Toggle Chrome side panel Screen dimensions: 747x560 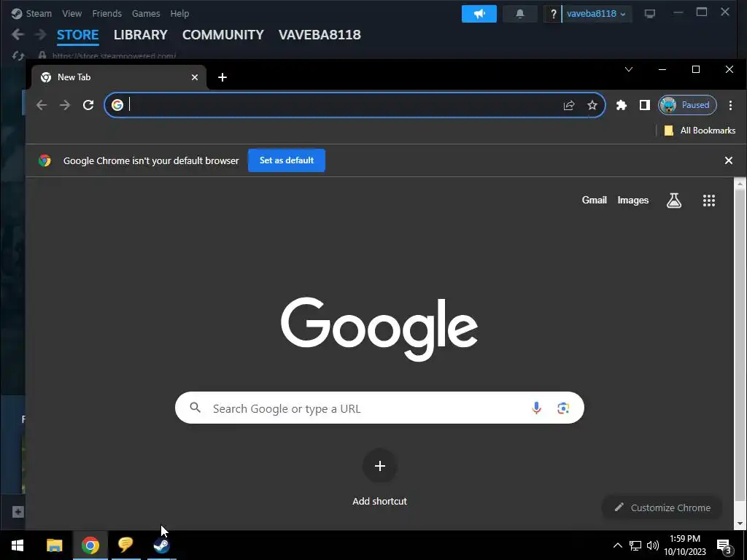pos(645,105)
